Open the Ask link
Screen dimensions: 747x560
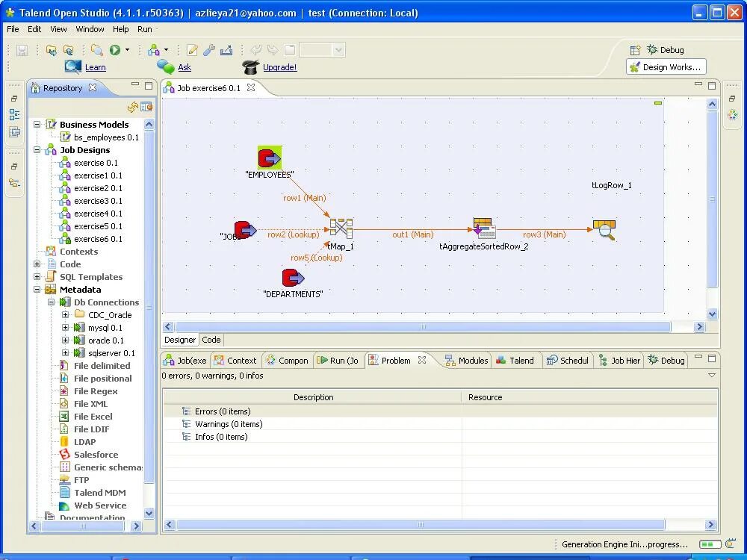tap(185, 68)
